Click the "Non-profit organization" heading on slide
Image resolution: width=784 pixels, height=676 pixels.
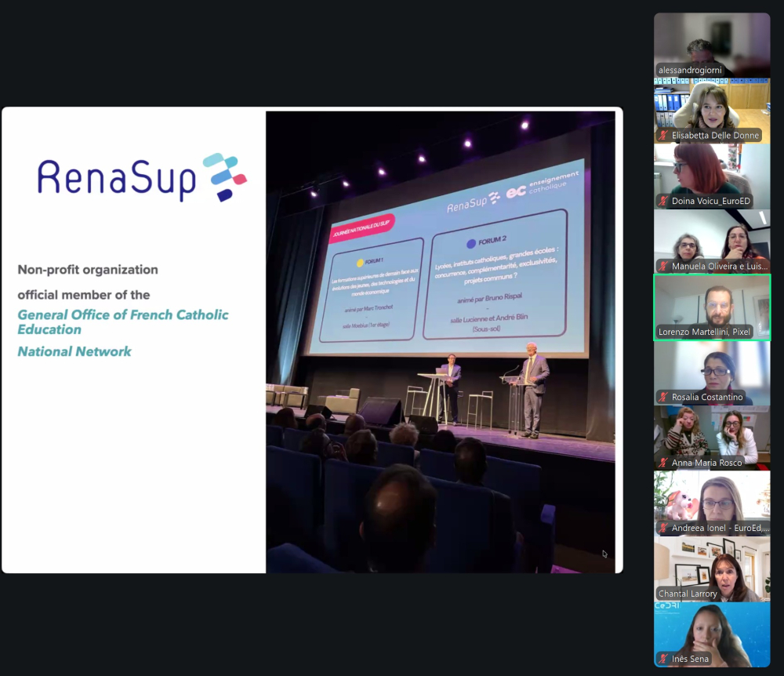tap(88, 270)
